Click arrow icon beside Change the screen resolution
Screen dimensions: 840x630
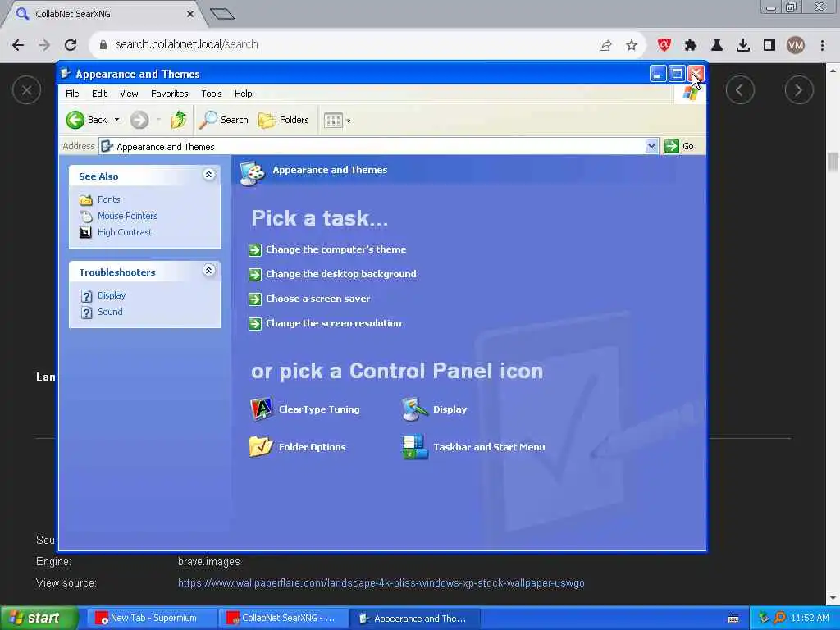pyautogui.click(x=255, y=323)
